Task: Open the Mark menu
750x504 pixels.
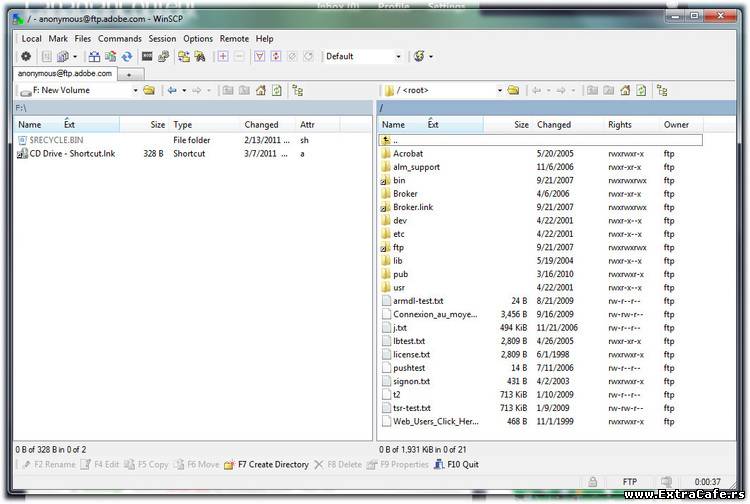Action: pyautogui.click(x=58, y=39)
